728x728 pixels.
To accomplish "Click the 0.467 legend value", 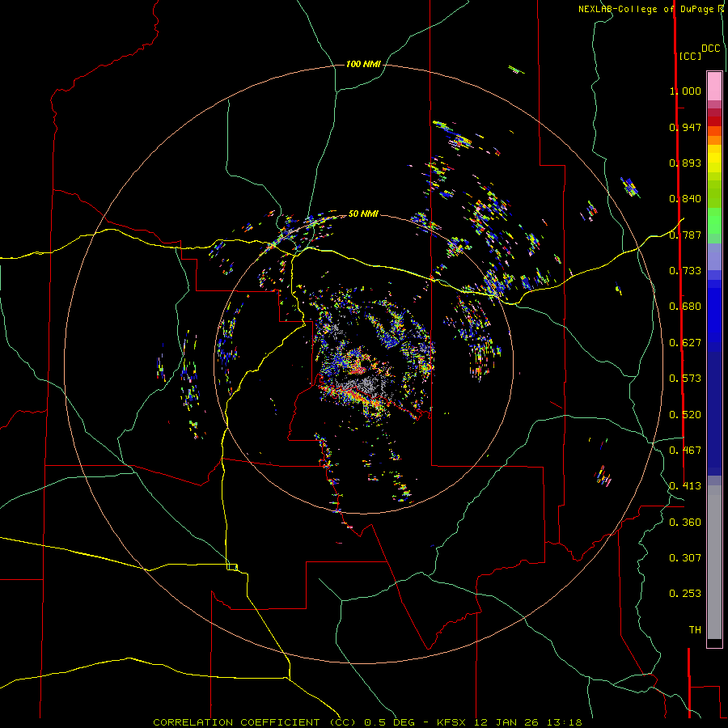I will (x=685, y=451).
